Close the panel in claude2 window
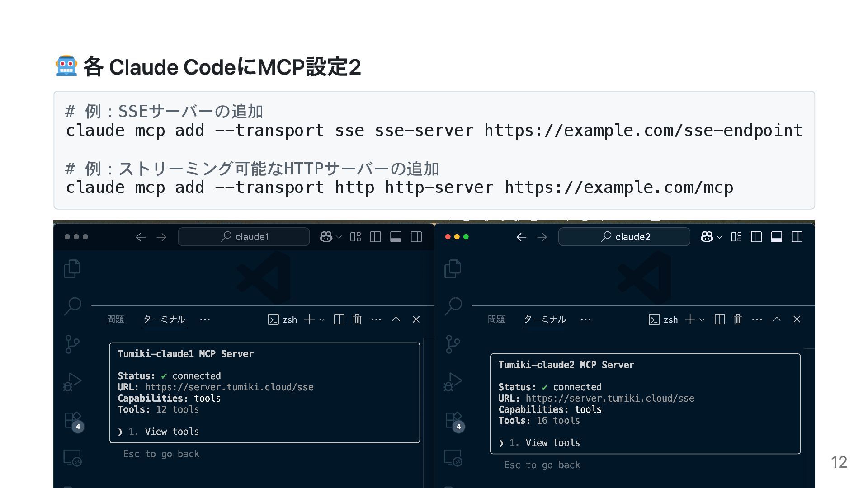The height and width of the screenshot is (488, 868). (x=797, y=319)
